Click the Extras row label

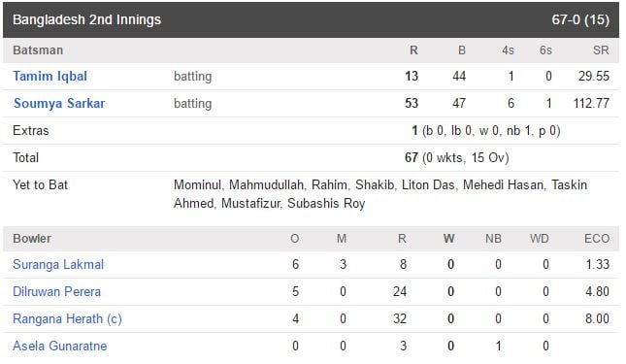pyautogui.click(x=31, y=130)
